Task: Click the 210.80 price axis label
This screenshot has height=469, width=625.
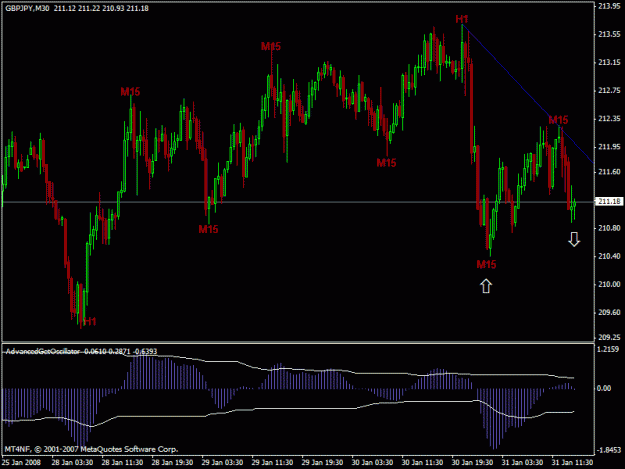Action: [609, 228]
